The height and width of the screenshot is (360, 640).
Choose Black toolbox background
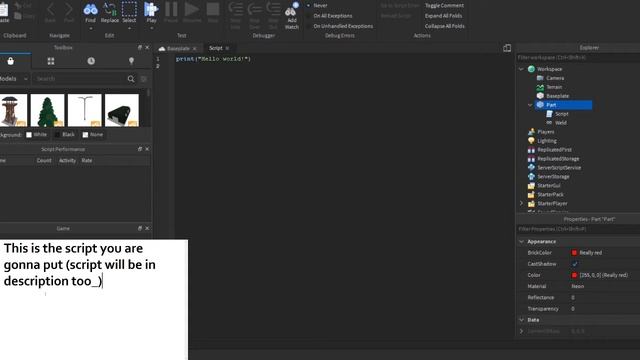click(64, 134)
